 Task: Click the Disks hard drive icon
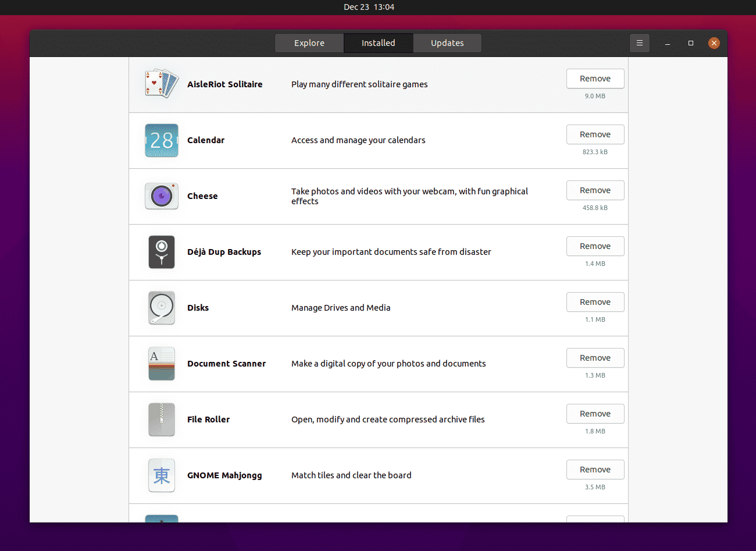162,308
